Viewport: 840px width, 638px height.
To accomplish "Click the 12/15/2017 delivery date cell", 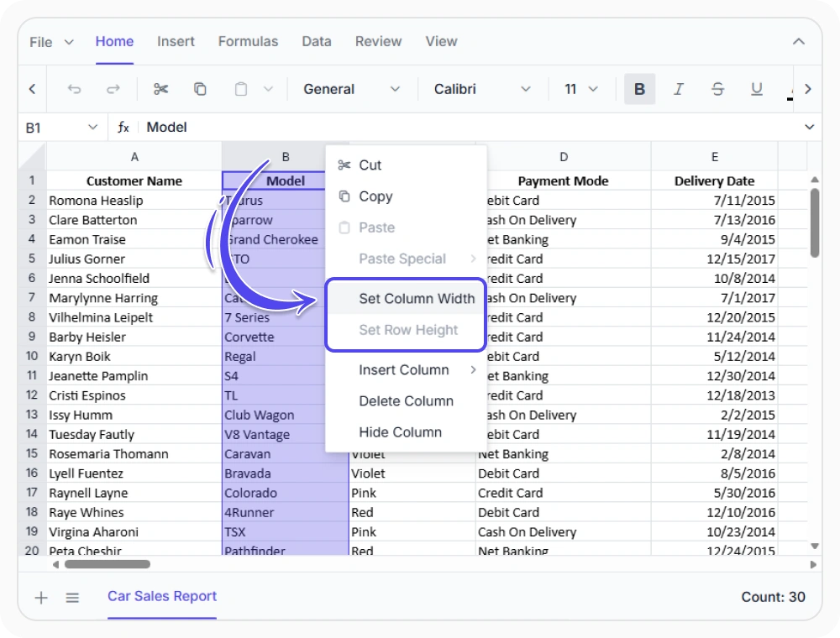I will (714, 259).
